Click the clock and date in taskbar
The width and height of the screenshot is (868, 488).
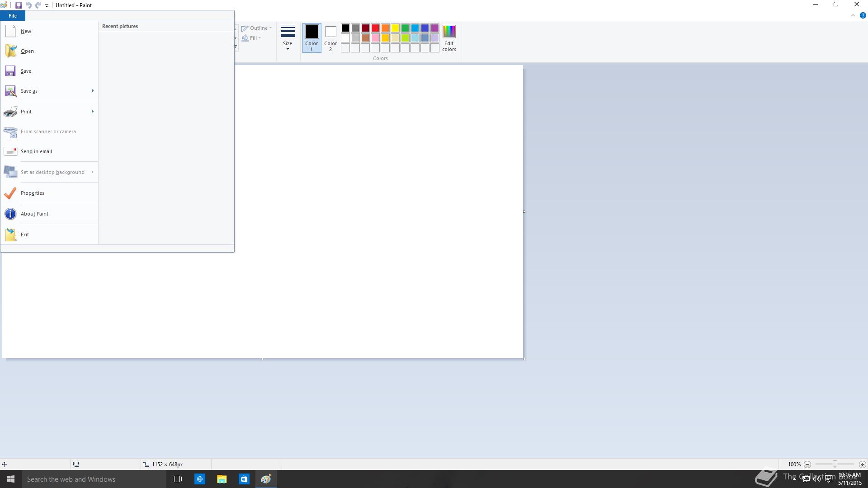pyautogui.click(x=850, y=479)
